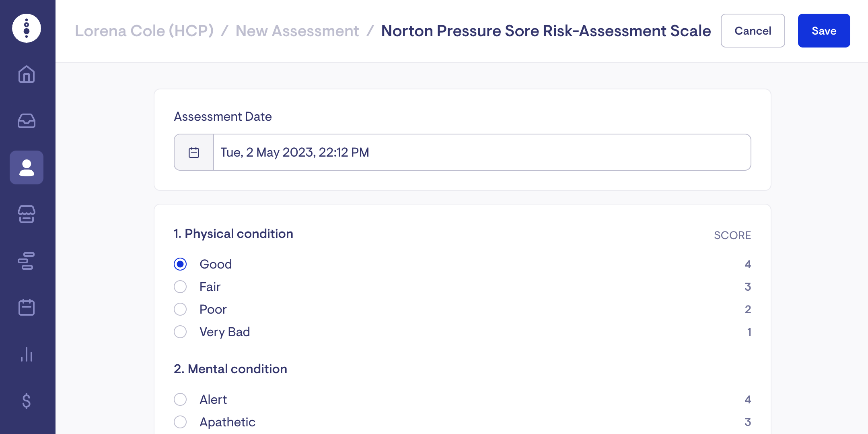Open date picker via calendar icon
868x434 pixels.
[194, 153]
